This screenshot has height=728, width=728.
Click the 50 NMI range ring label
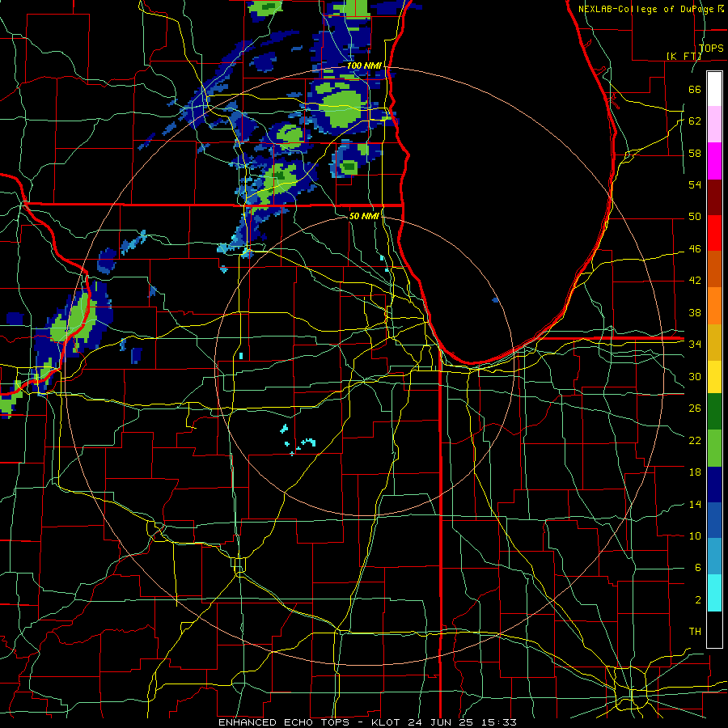pos(364,216)
